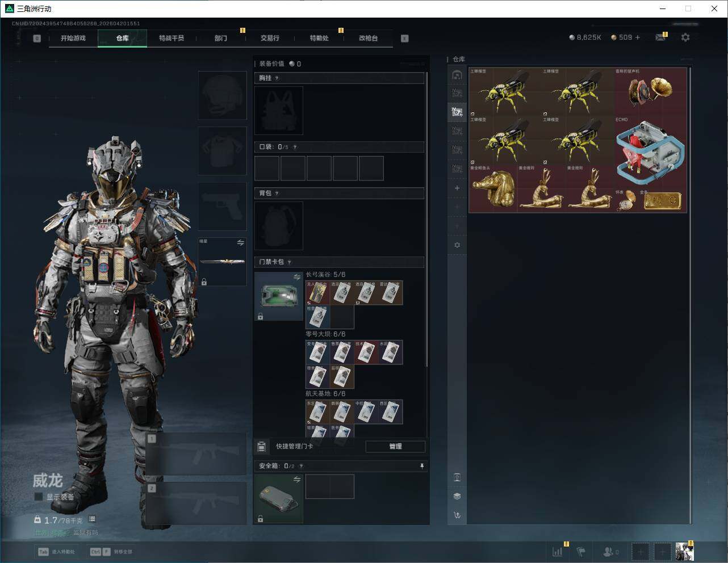Click the 进入特勤处 Tab shortcut hint
Image resolution: width=728 pixels, height=563 pixels.
57,552
